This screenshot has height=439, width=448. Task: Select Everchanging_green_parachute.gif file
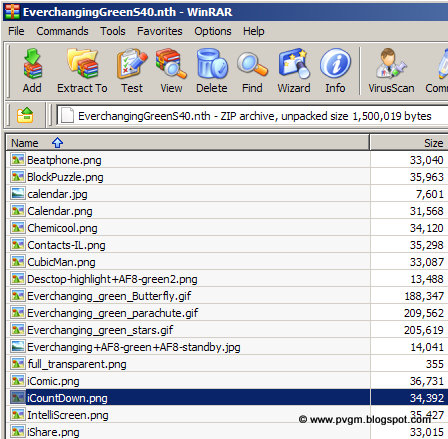[x=113, y=313]
